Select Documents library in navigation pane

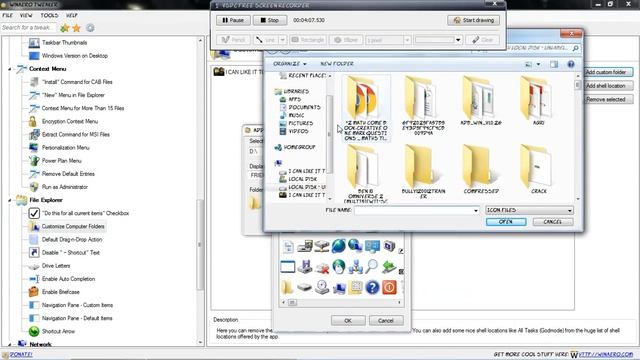[304, 107]
